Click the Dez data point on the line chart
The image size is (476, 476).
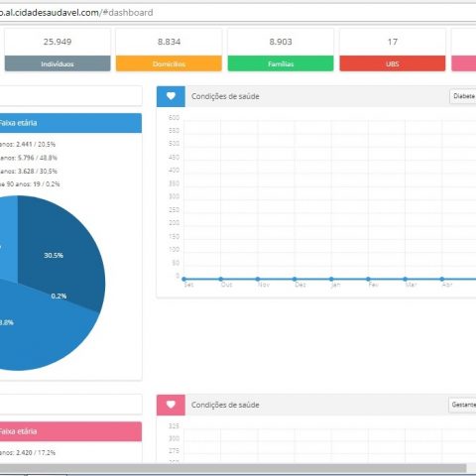[295, 279]
